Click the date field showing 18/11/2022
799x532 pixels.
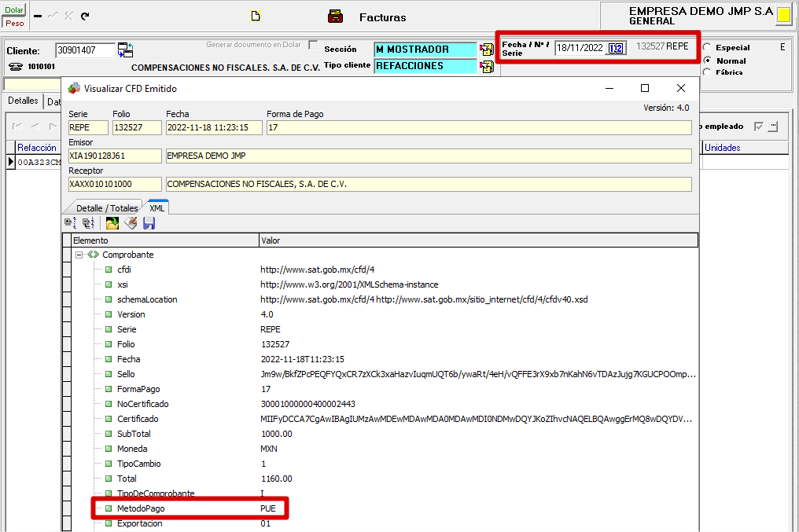point(580,48)
